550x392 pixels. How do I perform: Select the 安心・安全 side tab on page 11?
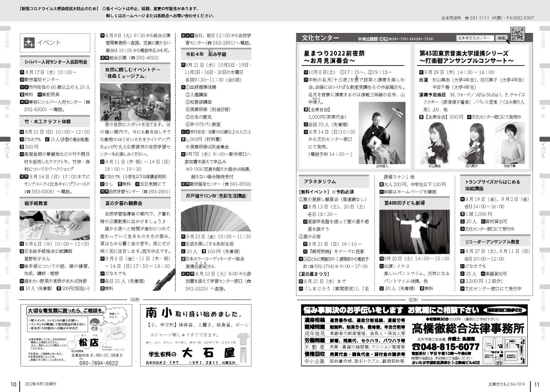[x=545, y=261]
